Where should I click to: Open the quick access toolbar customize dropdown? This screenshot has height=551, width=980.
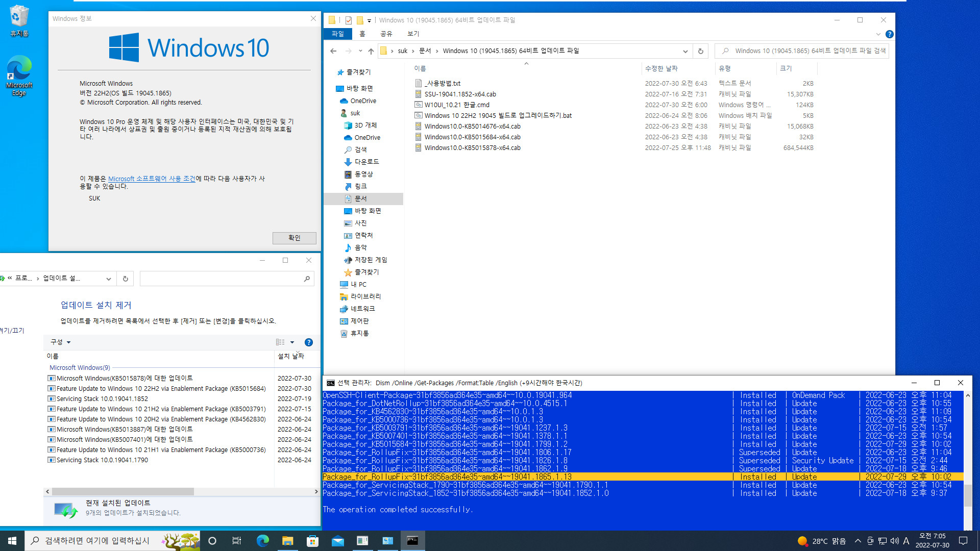pos(369,20)
